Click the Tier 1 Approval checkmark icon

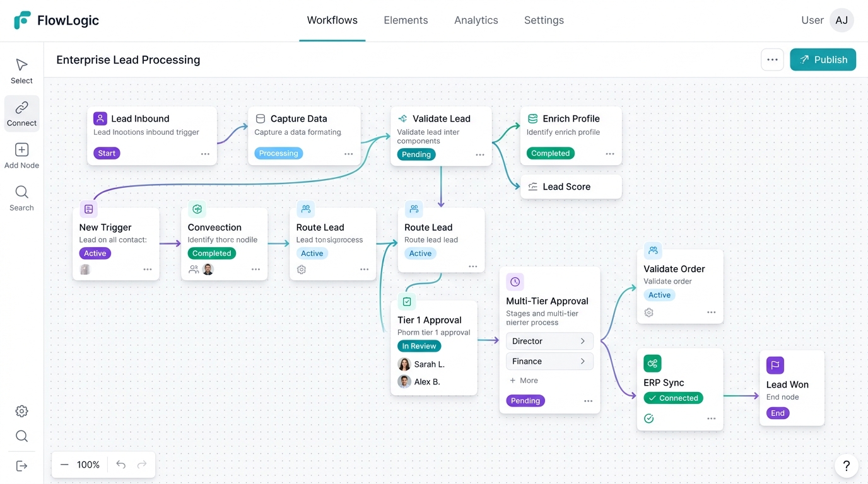click(407, 302)
